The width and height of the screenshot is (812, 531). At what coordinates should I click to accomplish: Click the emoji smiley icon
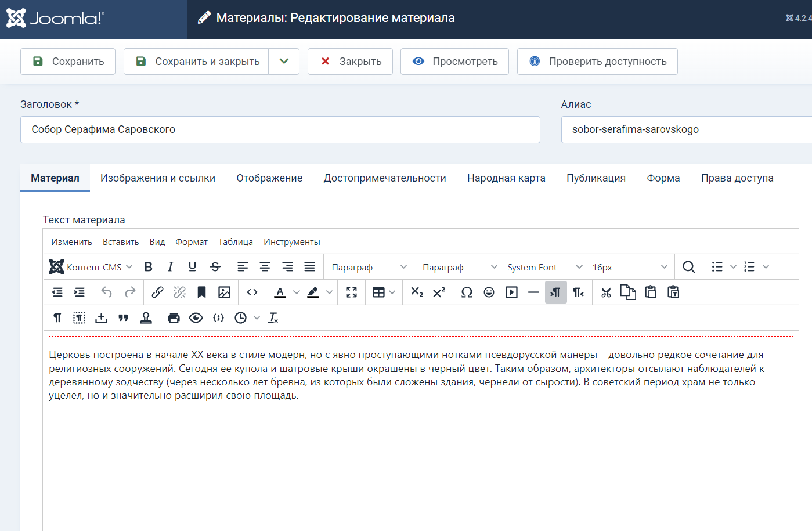pos(489,292)
